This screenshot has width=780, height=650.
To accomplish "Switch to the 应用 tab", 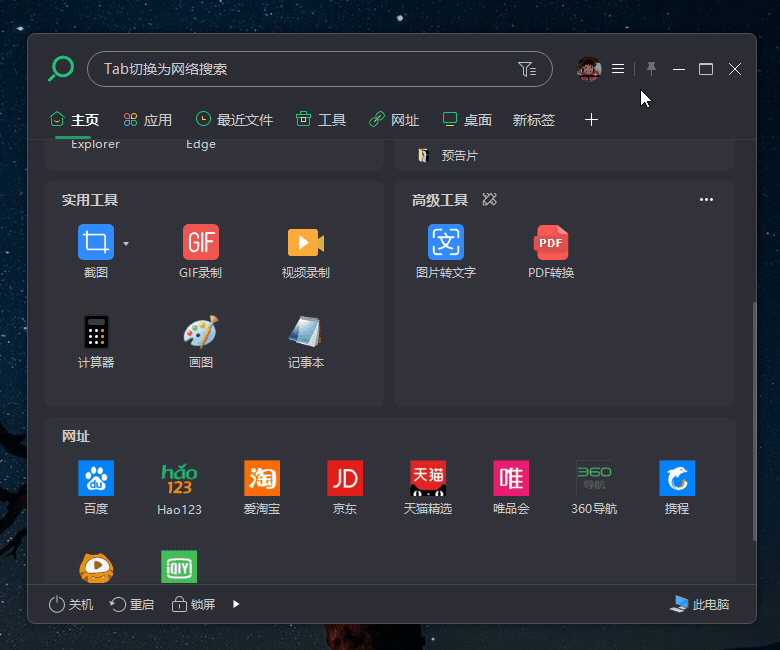I will tap(148, 120).
